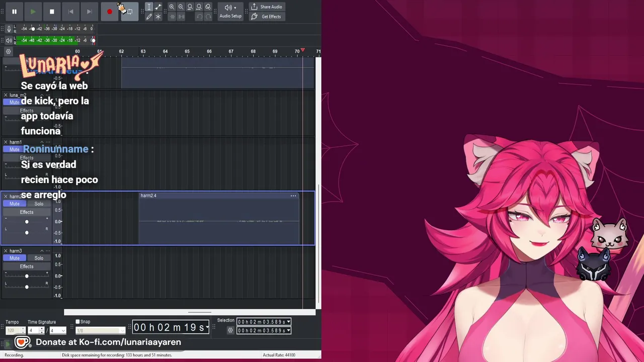Viewport: 644px width, 362px height.
Task: Click the red Record button
Action: click(x=109, y=12)
